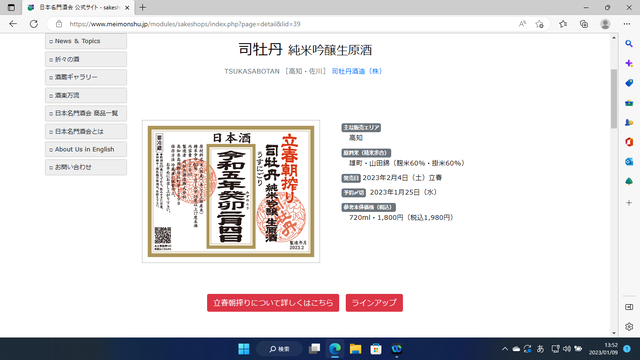Open the taskbar search box
The height and width of the screenshot is (360, 640).
pyautogui.click(x=279, y=349)
